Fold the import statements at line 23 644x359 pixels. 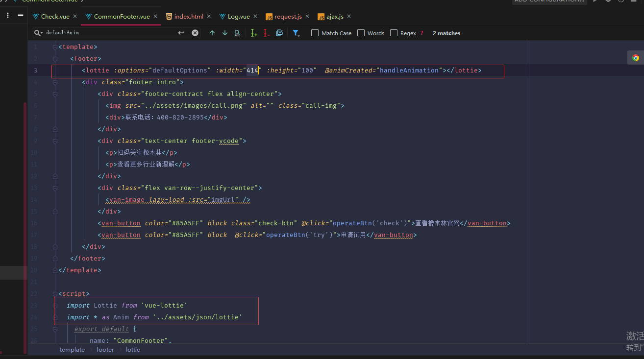[x=55, y=306]
